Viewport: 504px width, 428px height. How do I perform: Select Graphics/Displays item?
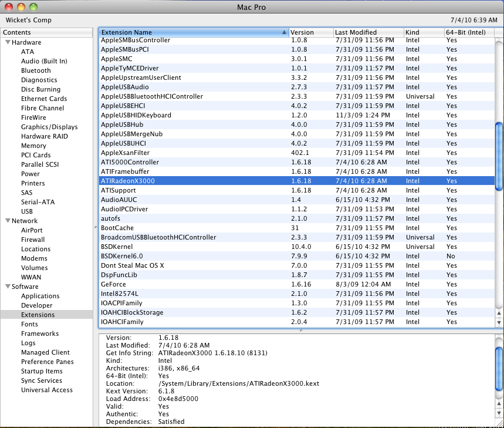tap(49, 127)
